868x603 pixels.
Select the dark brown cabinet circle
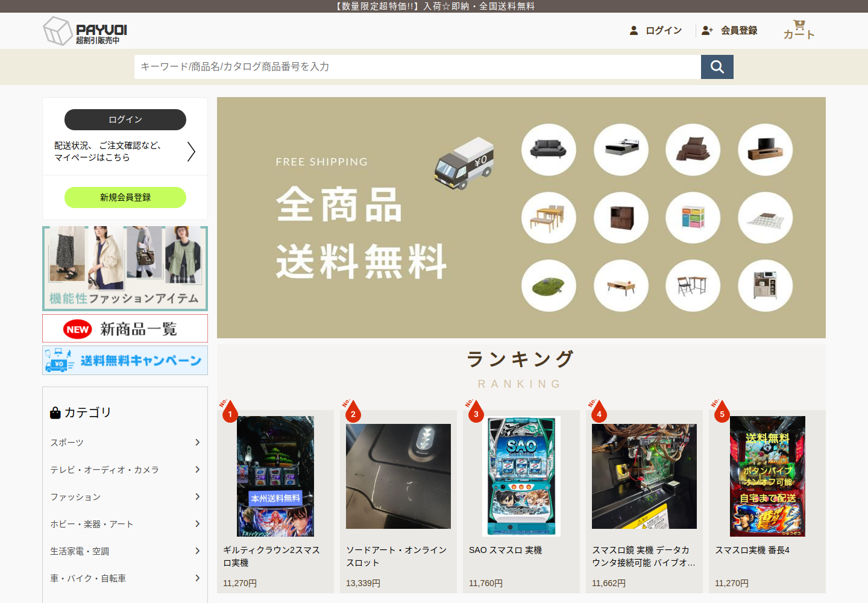tap(621, 218)
